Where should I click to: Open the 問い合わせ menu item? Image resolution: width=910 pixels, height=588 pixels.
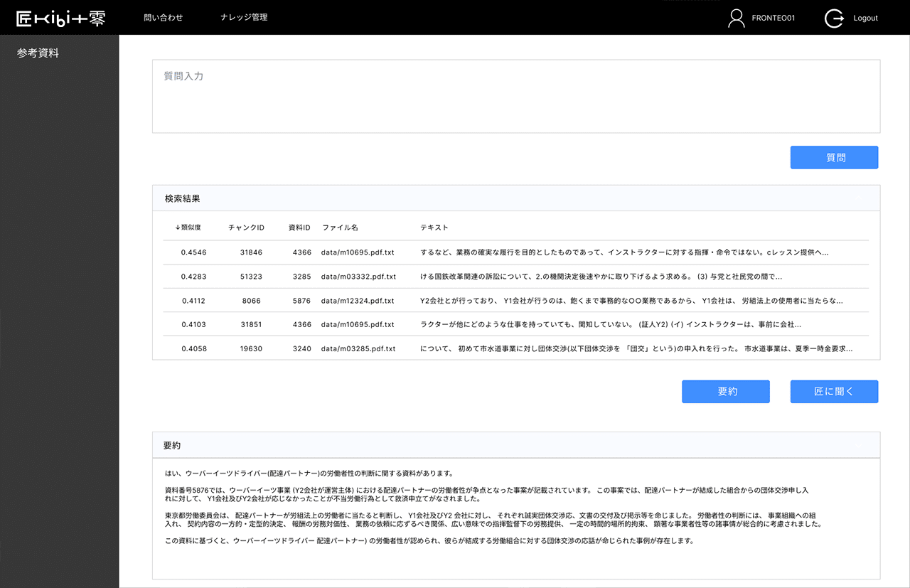(x=164, y=17)
